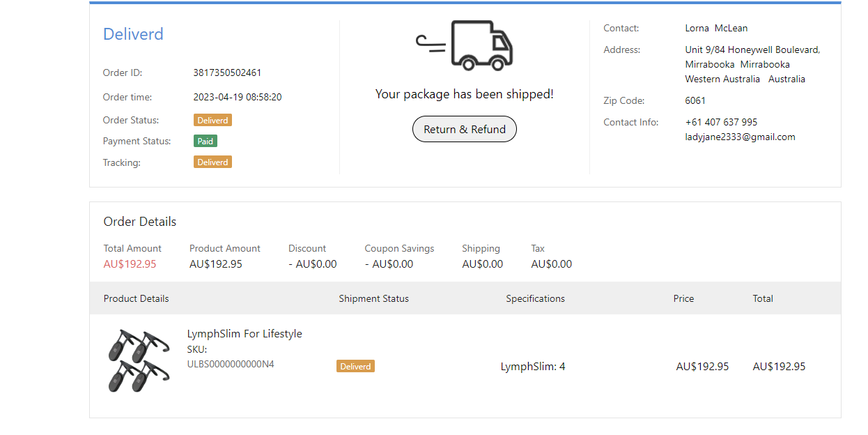868x435 pixels.
Task: Click the SKU code ULBS0000000000N4
Action: pos(231,364)
